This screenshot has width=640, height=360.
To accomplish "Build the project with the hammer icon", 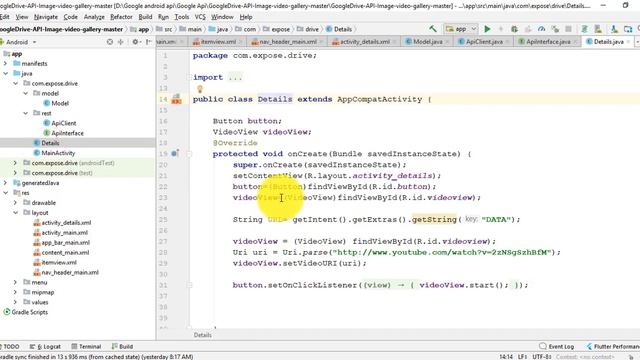I will [x=433, y=29].
